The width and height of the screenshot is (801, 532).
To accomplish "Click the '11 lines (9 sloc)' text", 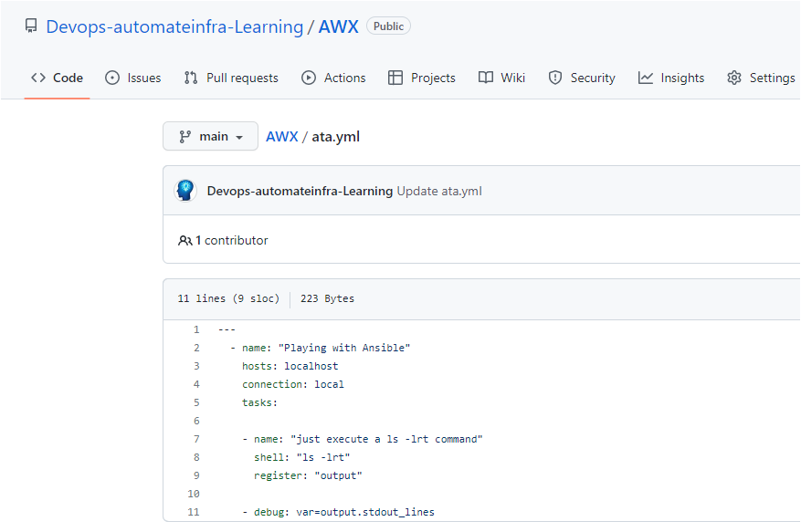I will (228, 298).
